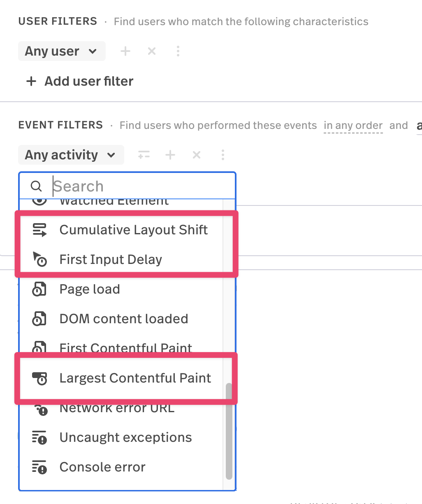422x504 pixels.
Task: Select Network error URL option
Action: (117, 409)
